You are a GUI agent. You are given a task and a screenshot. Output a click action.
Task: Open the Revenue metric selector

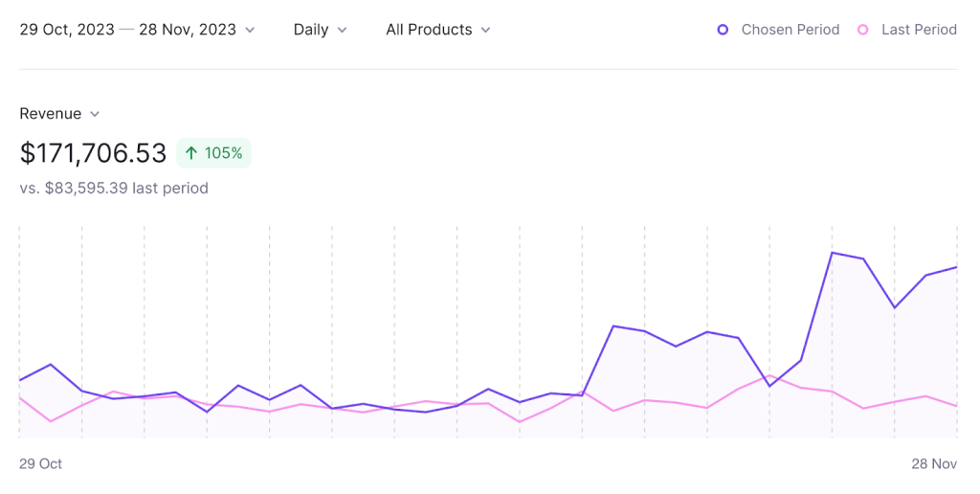click(x=51, y=114)
